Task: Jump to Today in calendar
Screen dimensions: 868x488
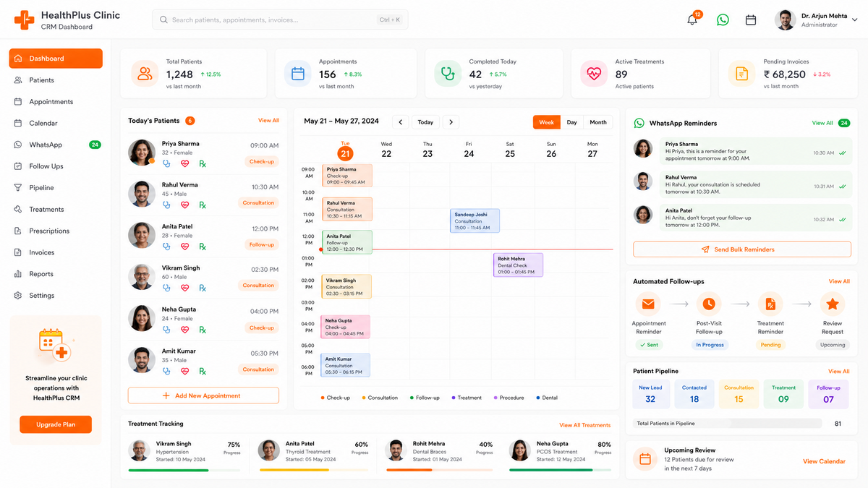Action: (x=425, y=122)
